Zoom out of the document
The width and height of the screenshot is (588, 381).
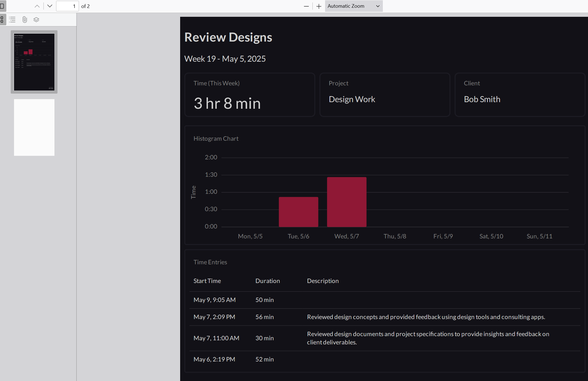tap(306, 6)
